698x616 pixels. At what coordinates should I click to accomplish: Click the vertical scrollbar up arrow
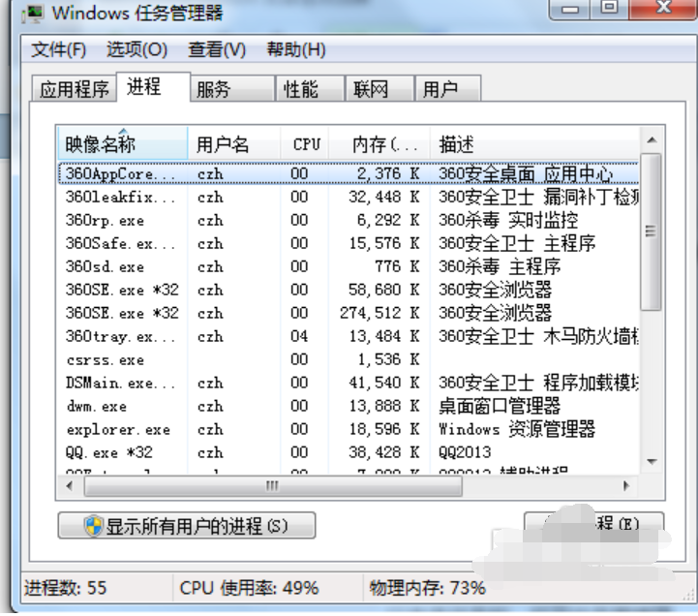tap(652, 139)
